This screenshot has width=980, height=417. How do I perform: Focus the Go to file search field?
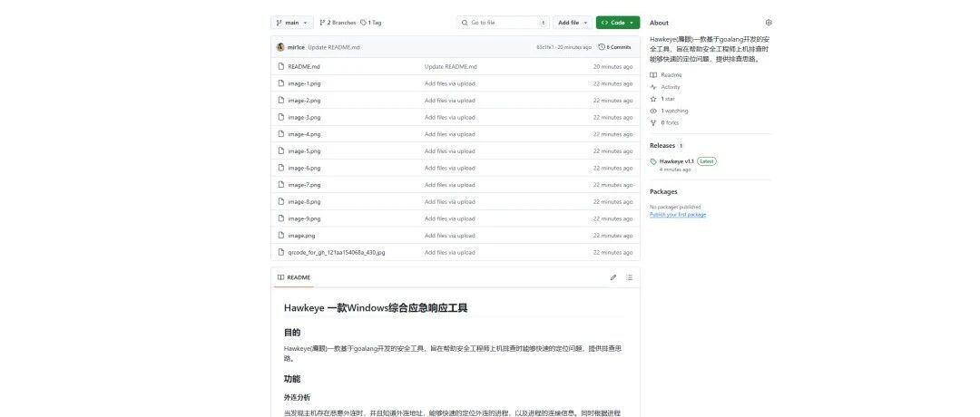[x=503, y=23]
